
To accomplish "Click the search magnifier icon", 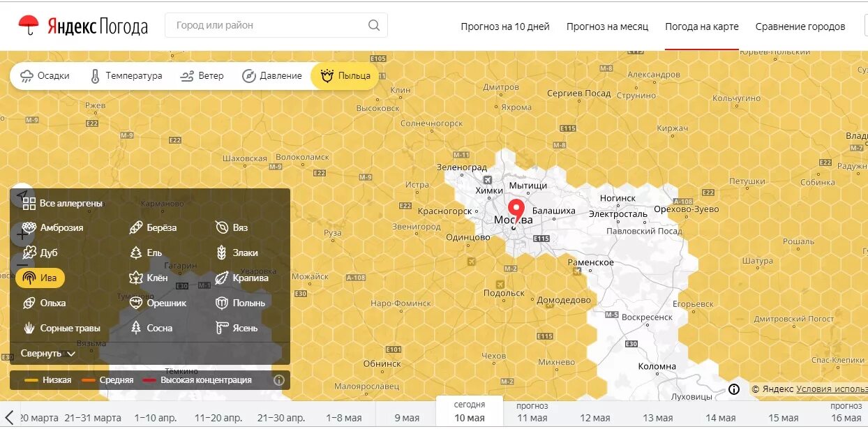I will coord(374,25).
